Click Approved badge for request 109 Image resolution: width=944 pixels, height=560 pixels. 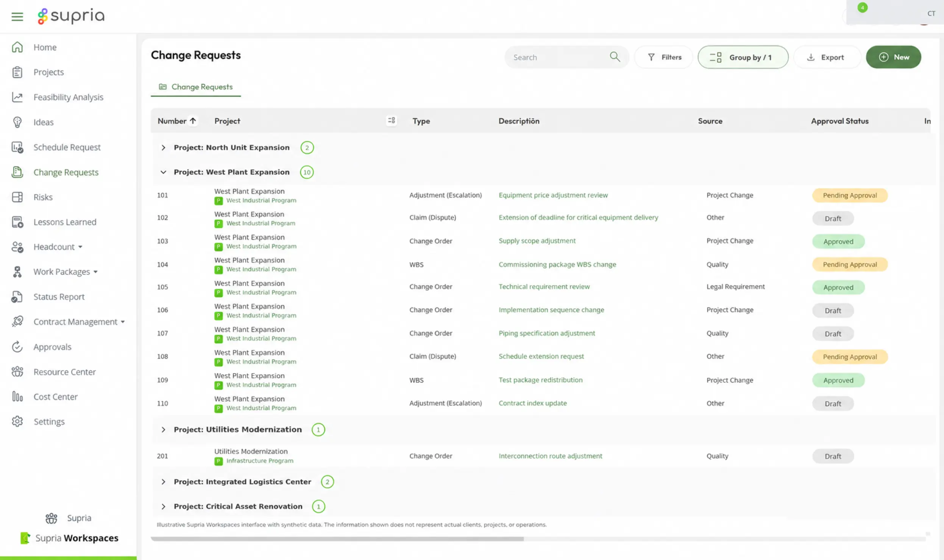point(838,380)
